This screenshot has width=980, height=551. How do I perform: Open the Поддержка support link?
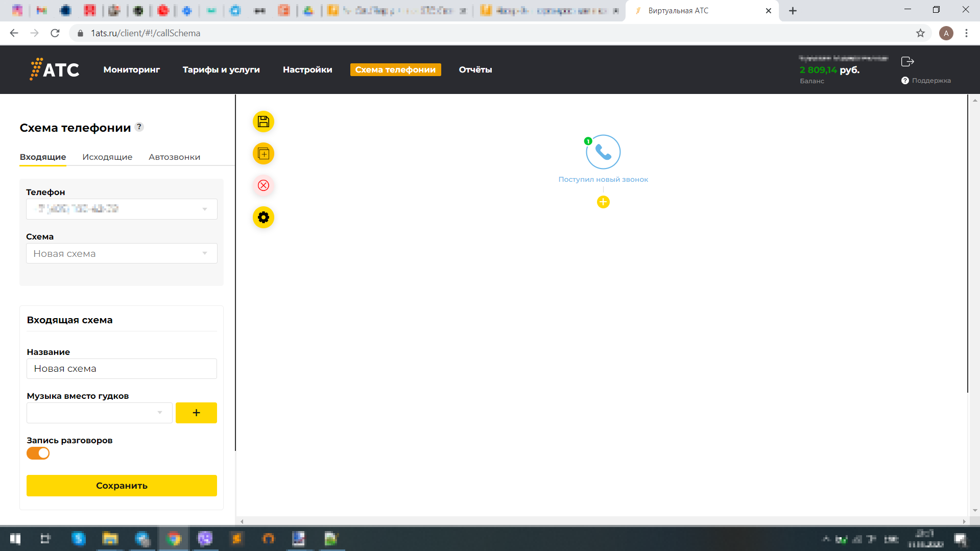tap(926, 81)
